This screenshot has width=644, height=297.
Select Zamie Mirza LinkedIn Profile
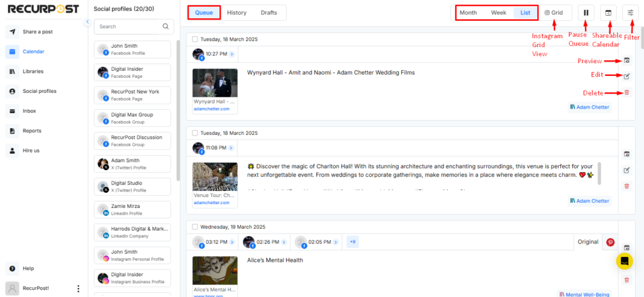pos(132,210)
